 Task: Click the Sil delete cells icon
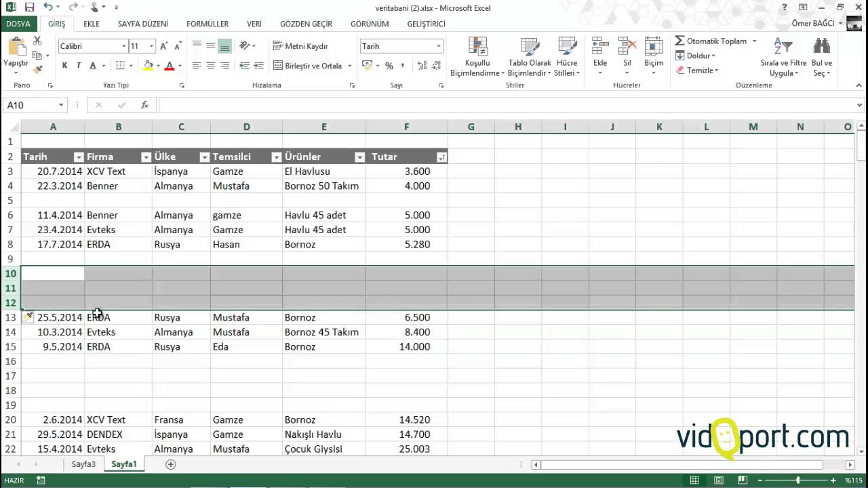coord(627,47)
